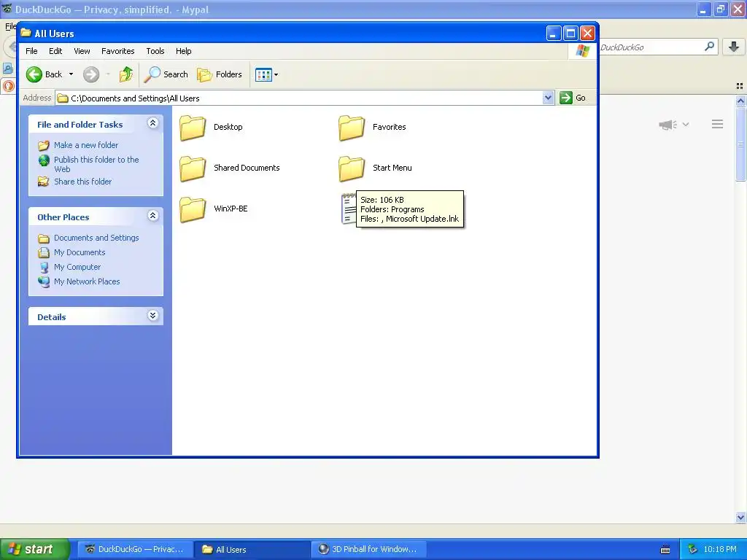Open My Network Places link
747x560 pixels.
click(x=87, y=281)
